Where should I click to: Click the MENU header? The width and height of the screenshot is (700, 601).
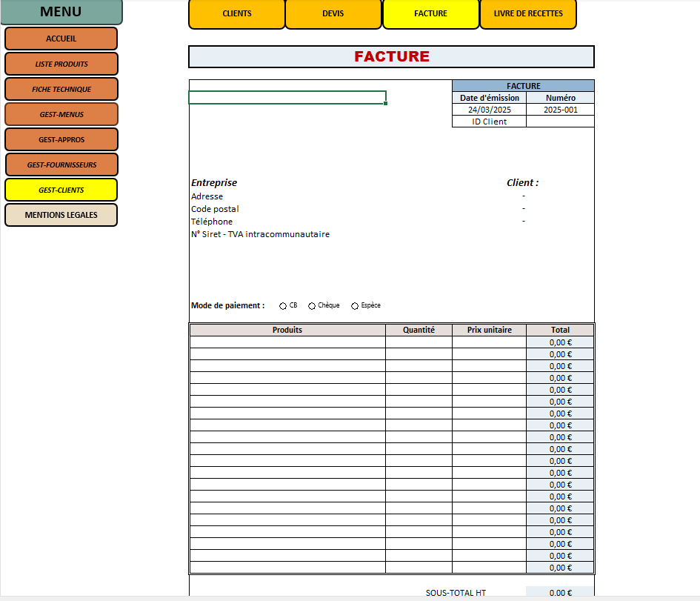pos(61,12)
